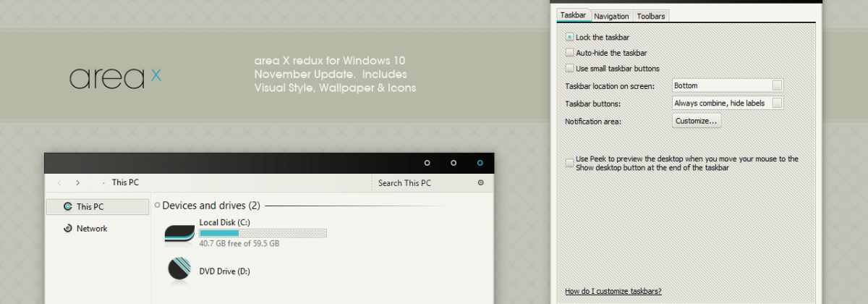Enable Auto-hide the taskbar
Screen dimensions: 868x304
pyautogui.click(x=570, y=52)
